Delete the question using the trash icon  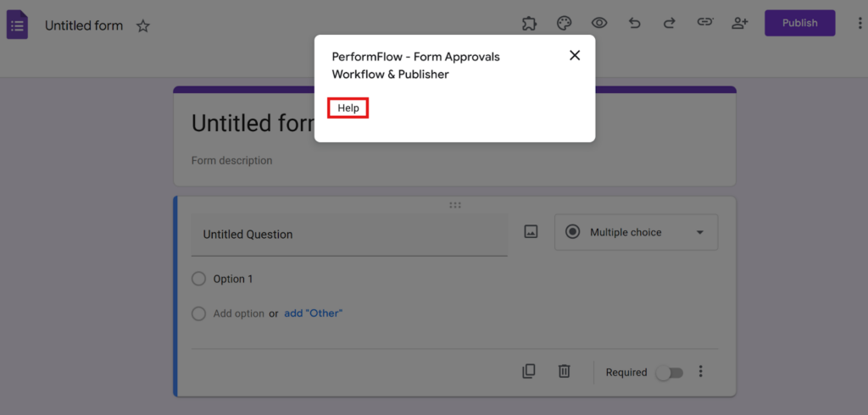(x=565, y=371)
